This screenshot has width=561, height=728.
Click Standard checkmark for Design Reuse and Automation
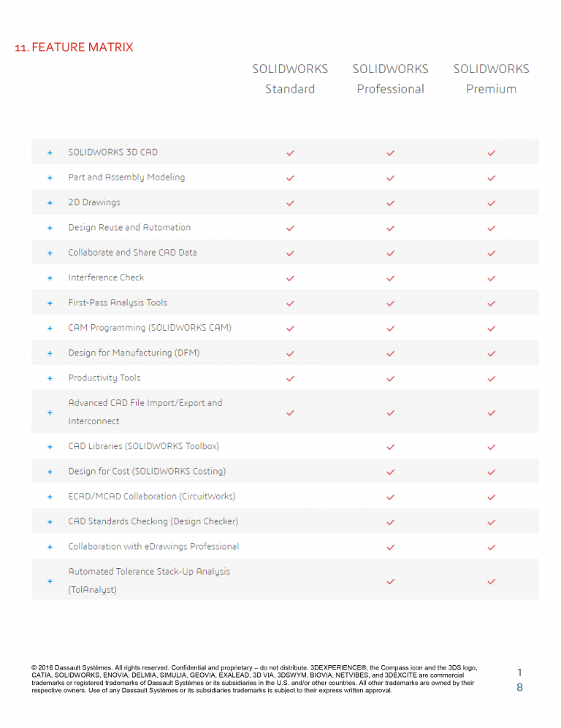[x=290, y=228]
